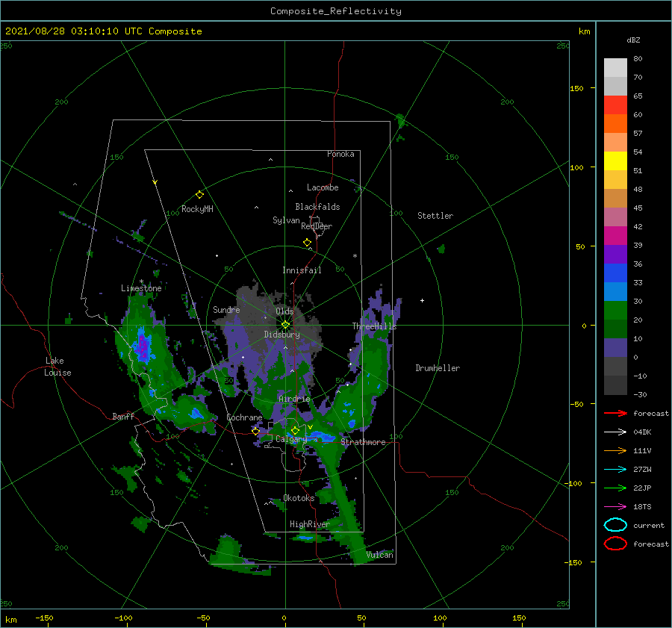Click the purple storm core below Limestone

pos(143,348)
